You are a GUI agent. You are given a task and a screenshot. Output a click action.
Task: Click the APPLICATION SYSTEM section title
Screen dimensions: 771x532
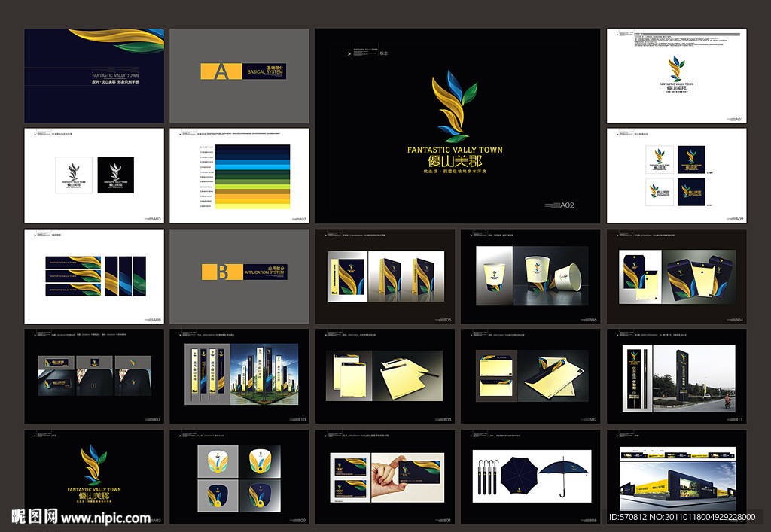tap(264, 272)
